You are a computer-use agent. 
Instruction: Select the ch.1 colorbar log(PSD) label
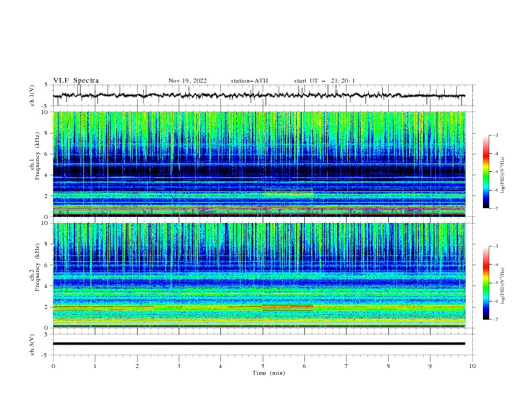click(502, 175)
